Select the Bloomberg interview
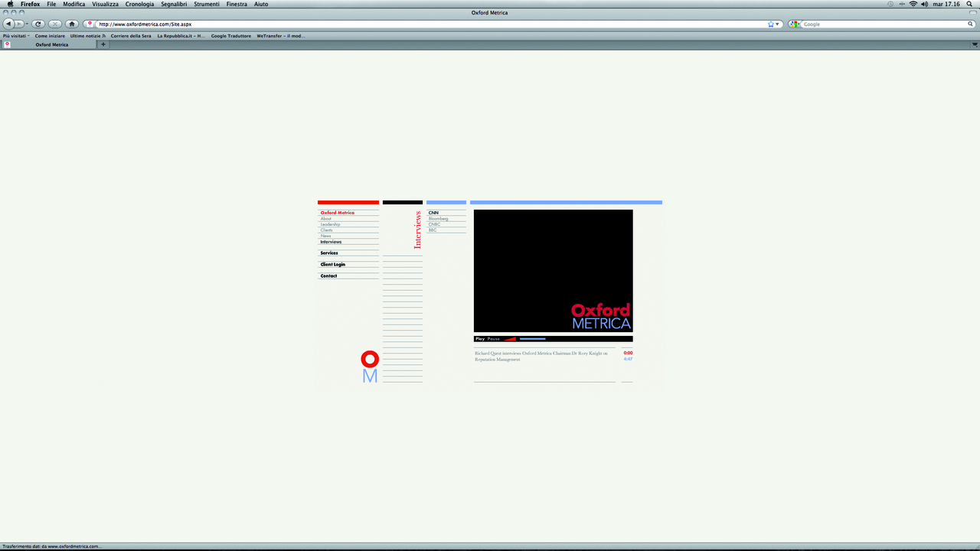The height and width of the screenshot is (551, 980). [x=438, y=219]
